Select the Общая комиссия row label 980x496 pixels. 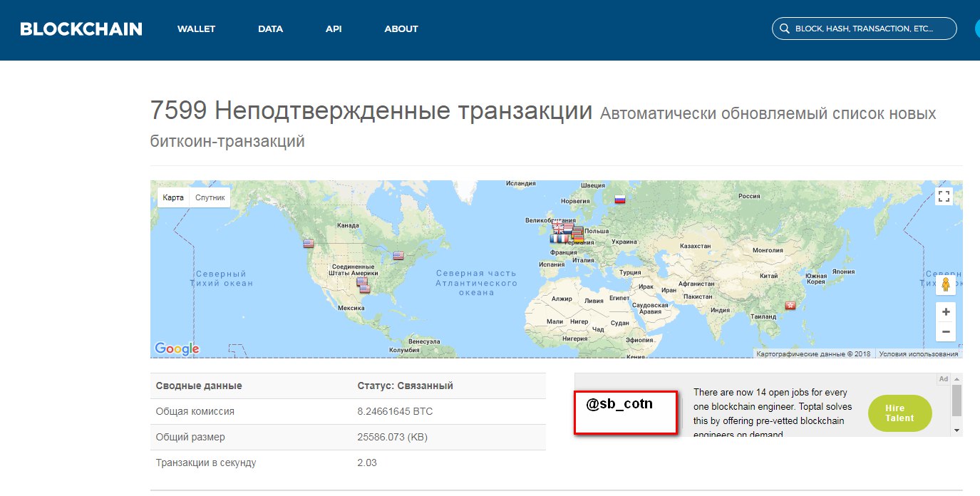[195, 411]
